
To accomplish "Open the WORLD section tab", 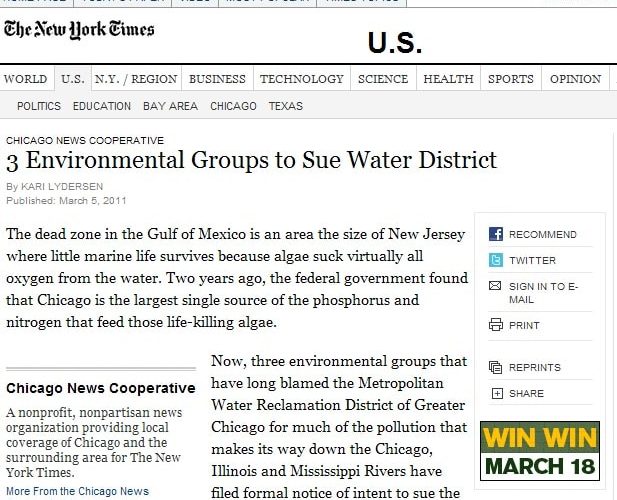I will point(26,79).
